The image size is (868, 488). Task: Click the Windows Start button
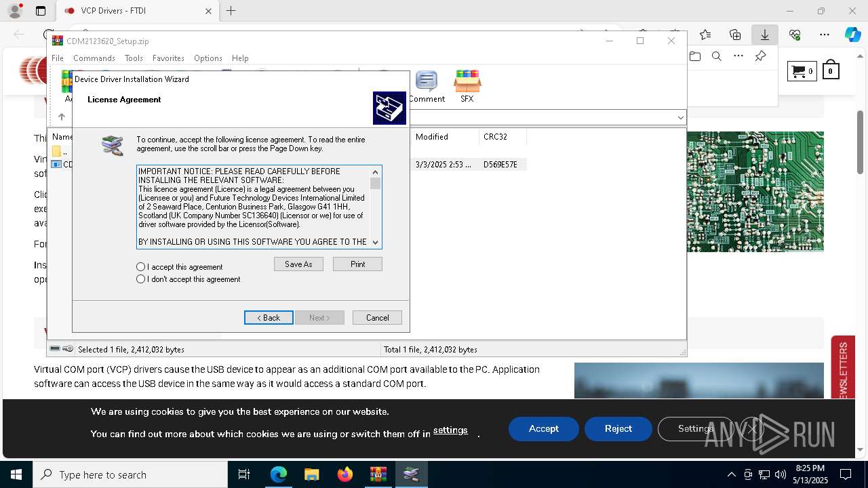click(x=16, y=474)
